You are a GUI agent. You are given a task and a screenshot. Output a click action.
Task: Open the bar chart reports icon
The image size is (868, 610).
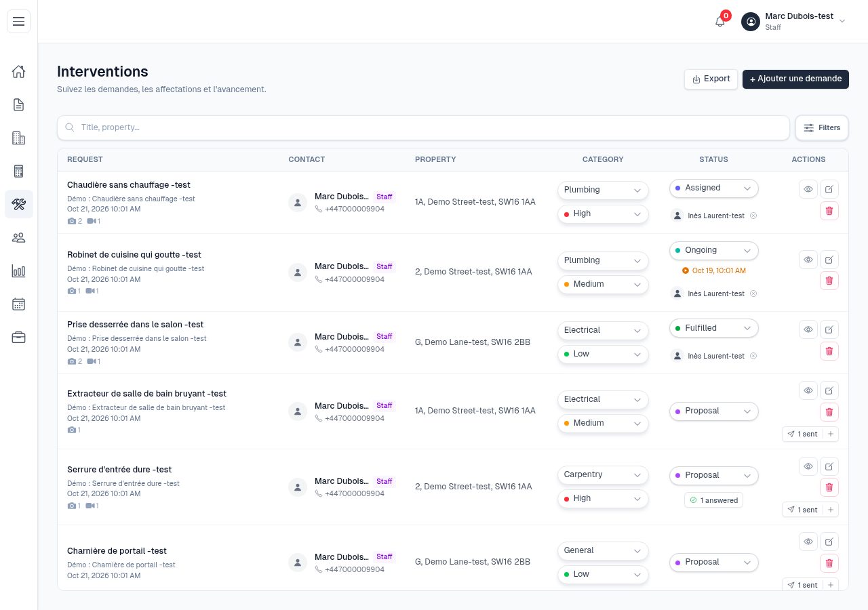click(18, 270)
